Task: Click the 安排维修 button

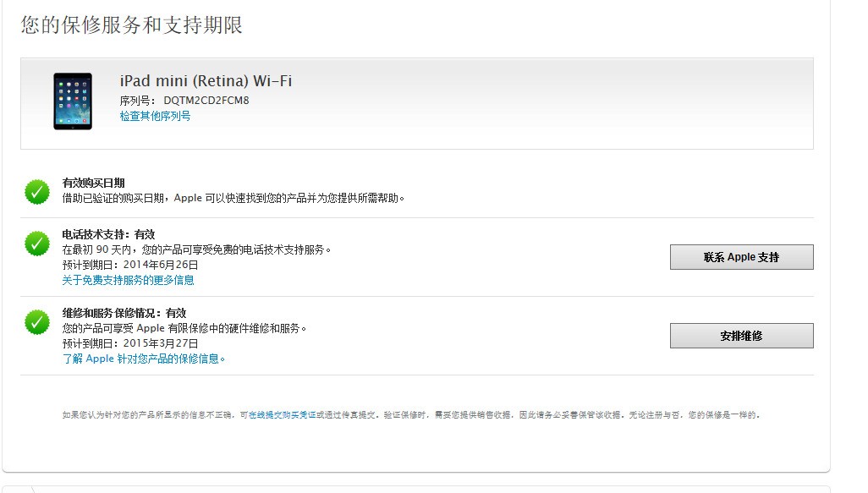Action: 741,336
